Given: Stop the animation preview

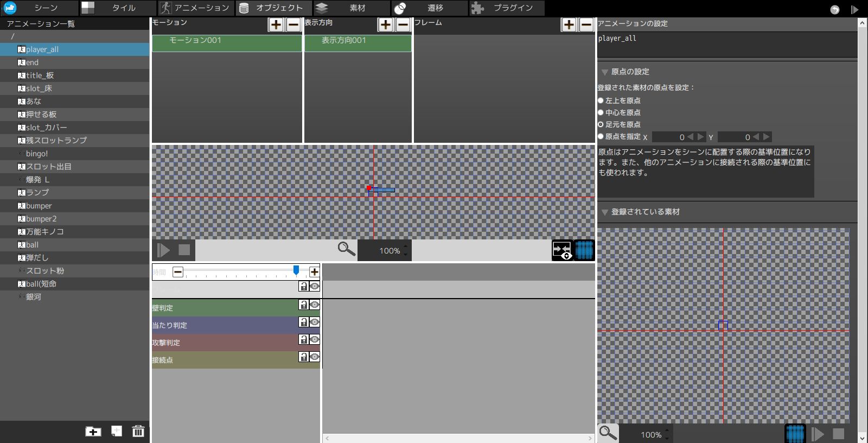Looking at the screenshot, I should [x=184, y=250].
